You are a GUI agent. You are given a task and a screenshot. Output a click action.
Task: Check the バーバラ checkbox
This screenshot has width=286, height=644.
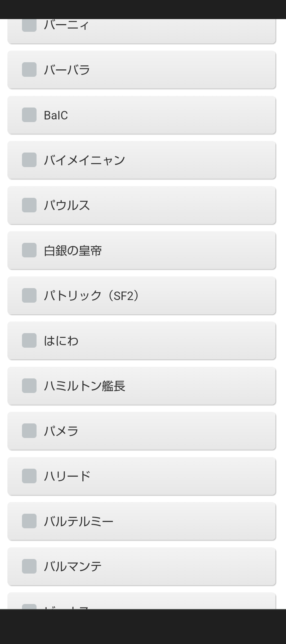click(29, 70)
